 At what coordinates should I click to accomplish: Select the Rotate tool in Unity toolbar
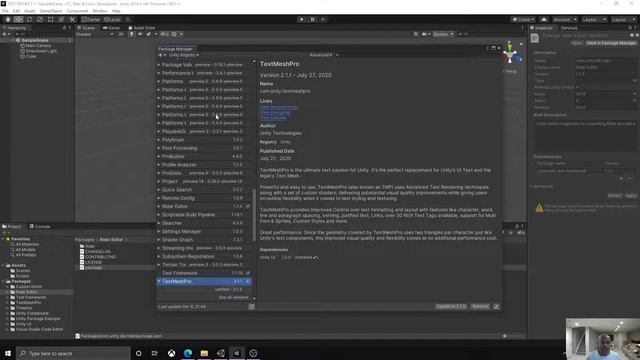coord(29,20)
